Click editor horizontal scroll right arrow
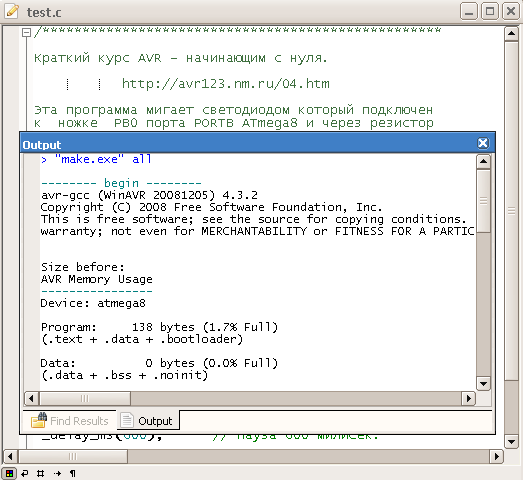Screen dimensions: 523x480 pyautogui.click(x=496, y=456)
